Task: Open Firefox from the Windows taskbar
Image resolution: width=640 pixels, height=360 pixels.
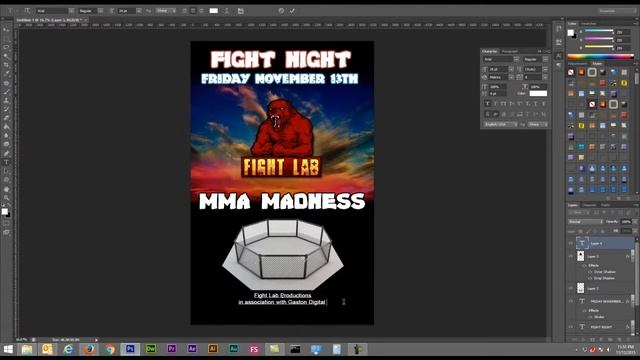Action: [89, 349]
